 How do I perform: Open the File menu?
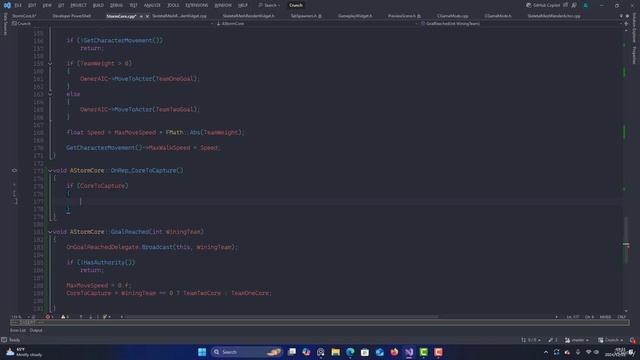[x=18, y=5]
